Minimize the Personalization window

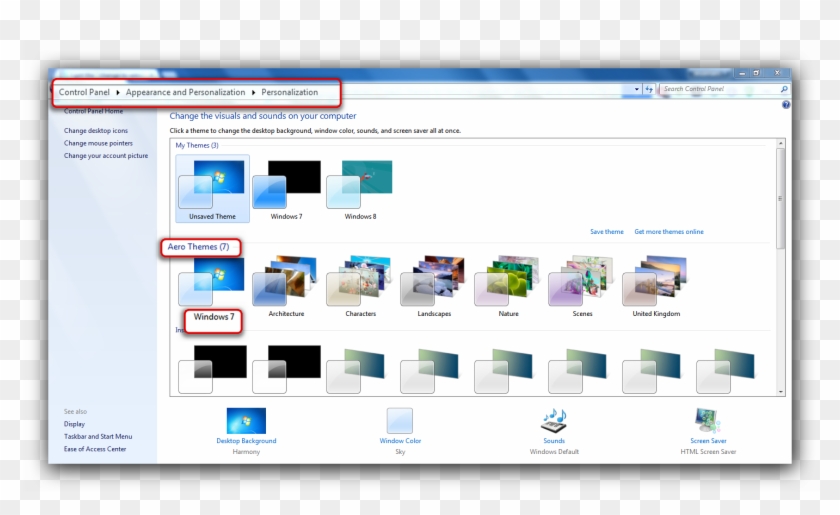pyautogui.click(x=742, y=73)
